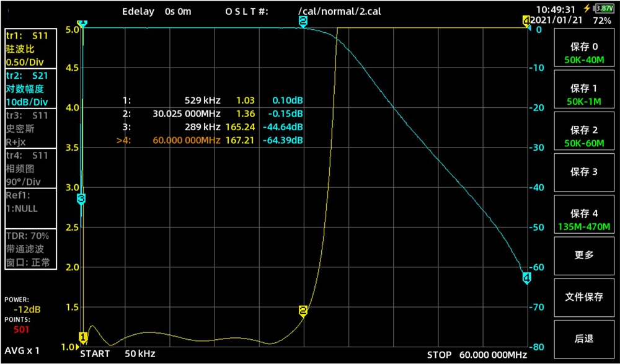Enable the tr4 S11 phase trace
Viewport: 620px width, 364px height.
pos(30,168)
